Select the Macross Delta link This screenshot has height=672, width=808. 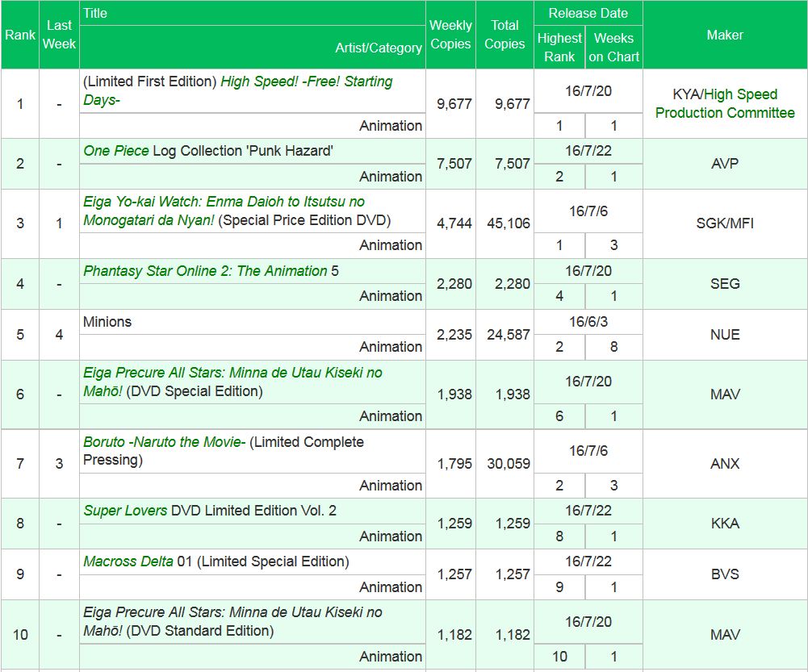coord(128,561)
